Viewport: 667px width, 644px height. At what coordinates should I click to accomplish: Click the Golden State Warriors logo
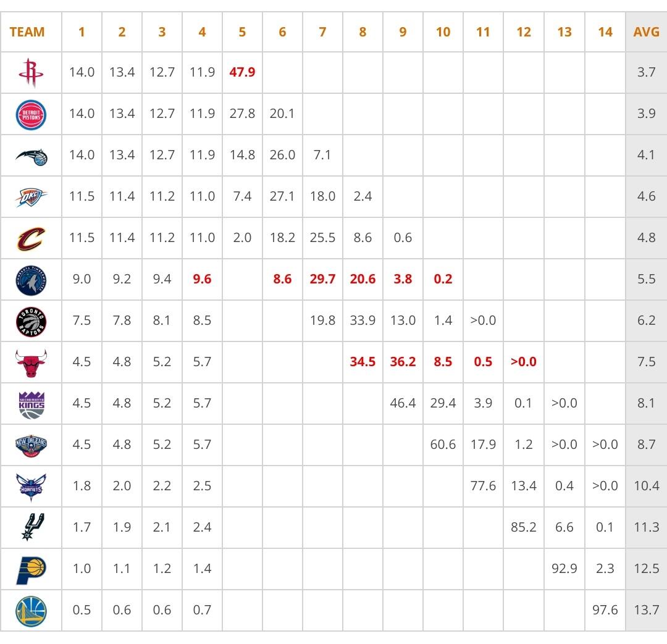coord(31,611)
